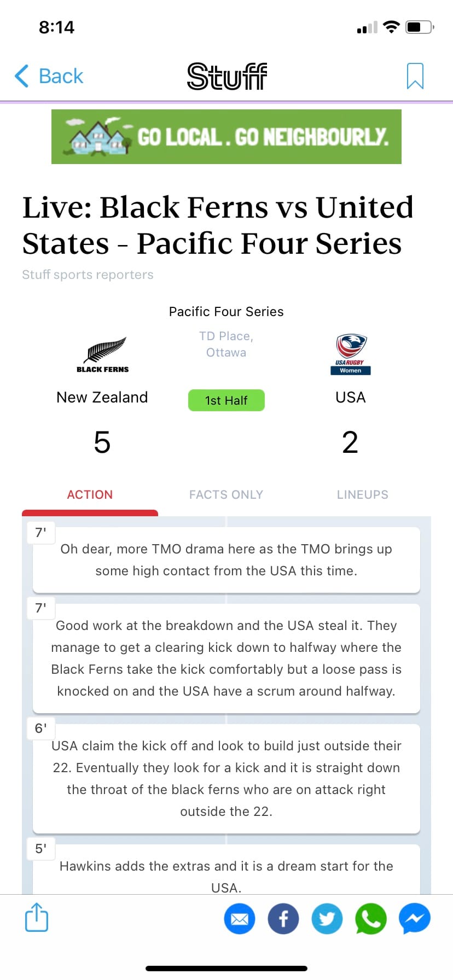Tap the USA Rugby Women logo
The image size is (453, 980).
click(350, 354)
